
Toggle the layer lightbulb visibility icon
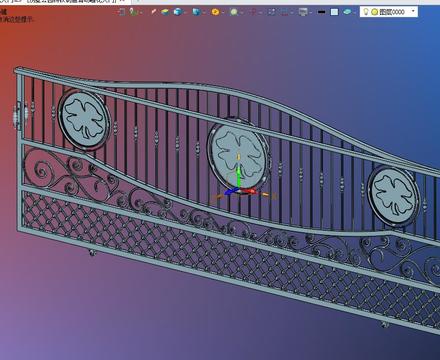pyautogui.click(x=365, y=12)
